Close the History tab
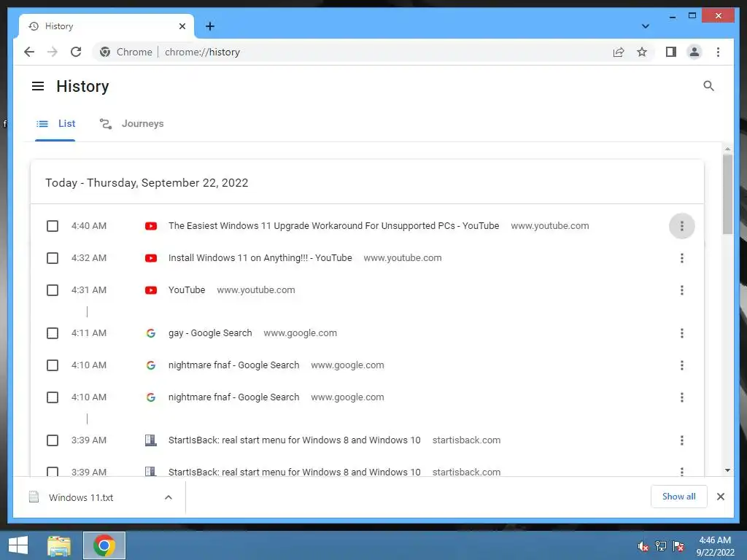The height and width of the screenshot is (560, 747). click(182, 26)
